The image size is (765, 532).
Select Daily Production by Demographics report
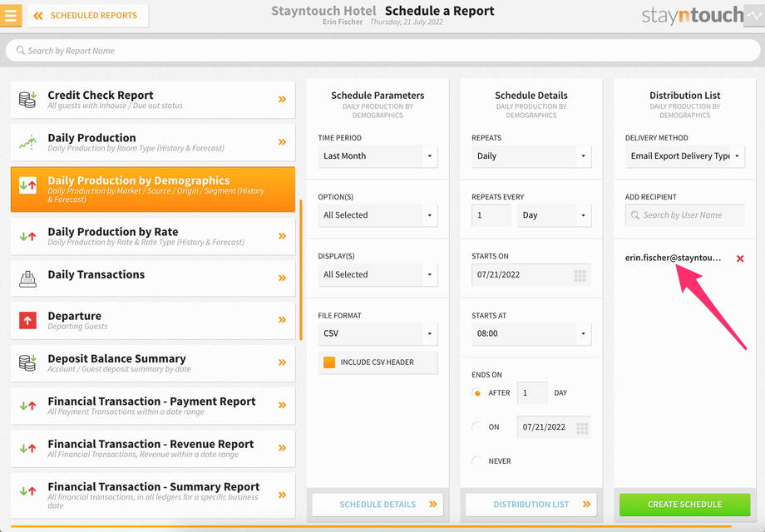coord(153,190)
